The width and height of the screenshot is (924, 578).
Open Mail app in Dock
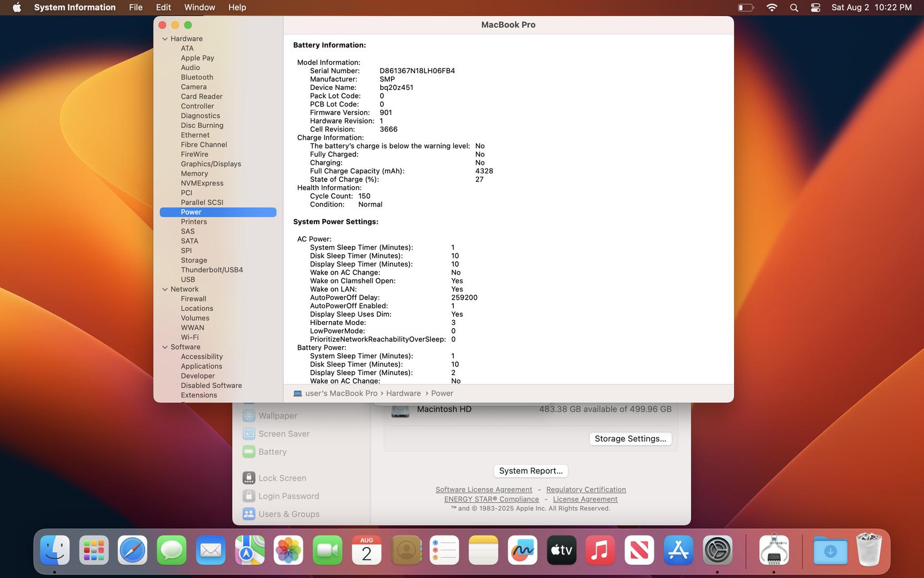click(211, 550)
